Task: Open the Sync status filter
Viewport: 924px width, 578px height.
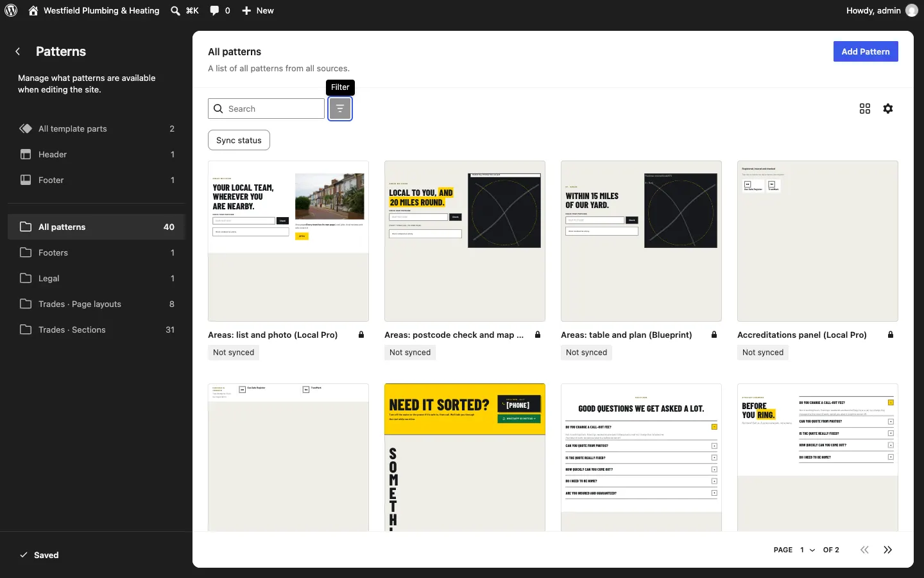Action: (239, 140)
